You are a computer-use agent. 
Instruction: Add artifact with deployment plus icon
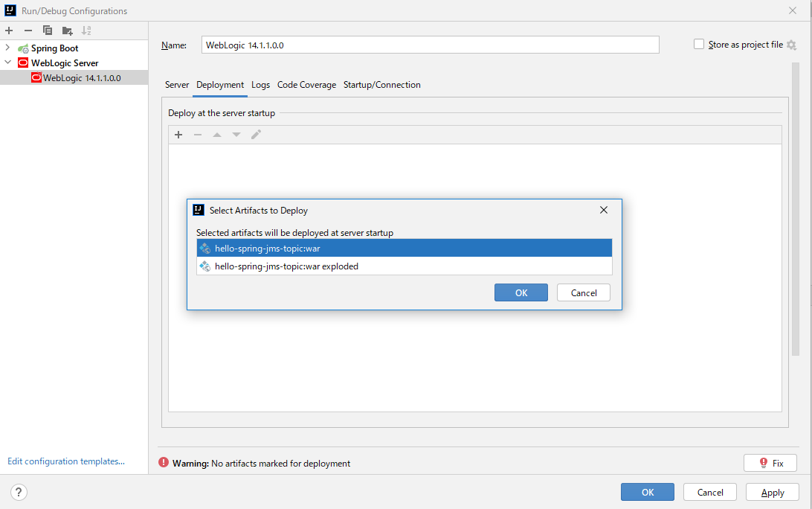178,135
